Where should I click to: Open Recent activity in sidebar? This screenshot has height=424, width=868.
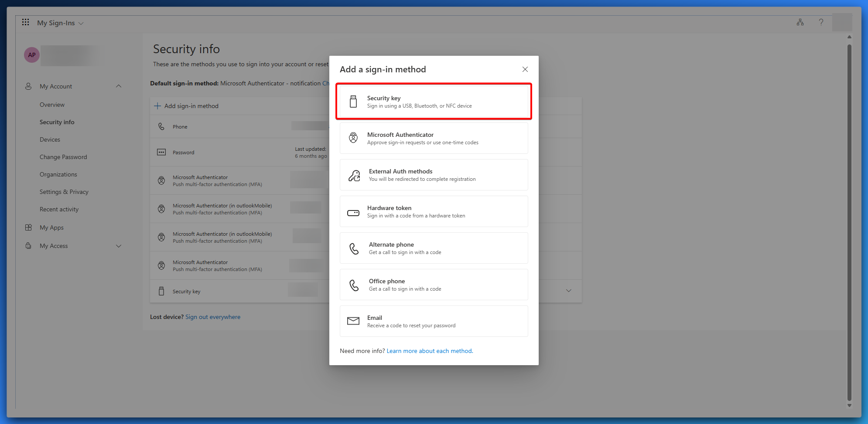(x=59, y=209)
